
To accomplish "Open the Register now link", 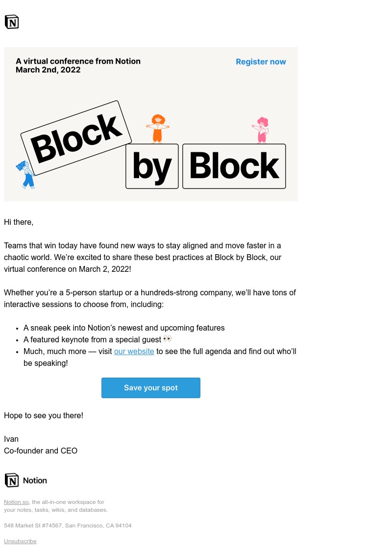I will [x=261, y=62].
